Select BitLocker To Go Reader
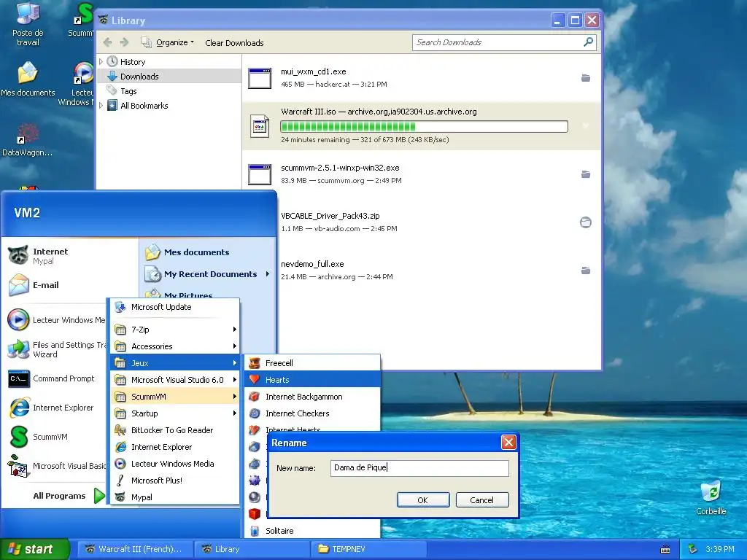Viewport: 747px width, 560px height. 175,430
